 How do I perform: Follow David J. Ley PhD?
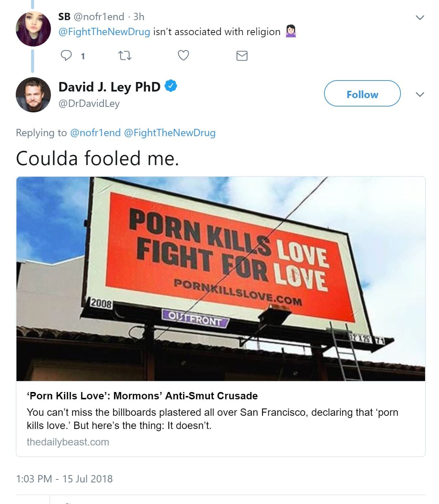pyautogui.click(x=362, y=94)
